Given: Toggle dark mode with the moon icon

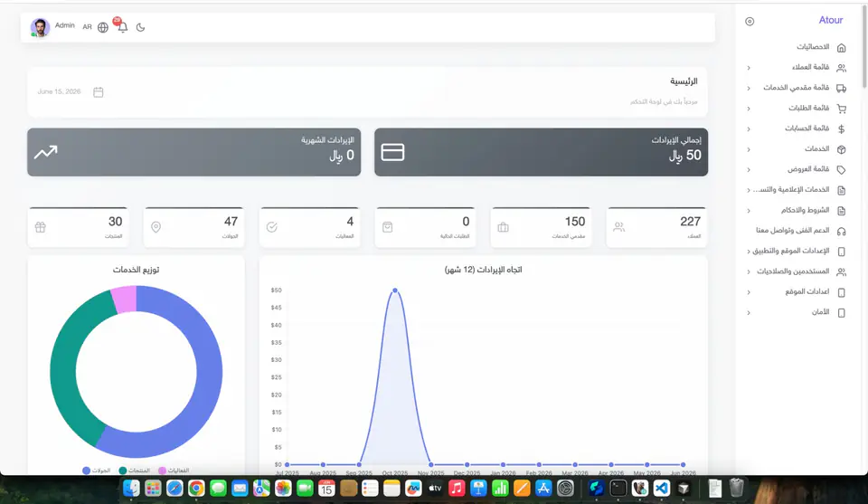Looking at the screenshot, I should coord(141,27).
